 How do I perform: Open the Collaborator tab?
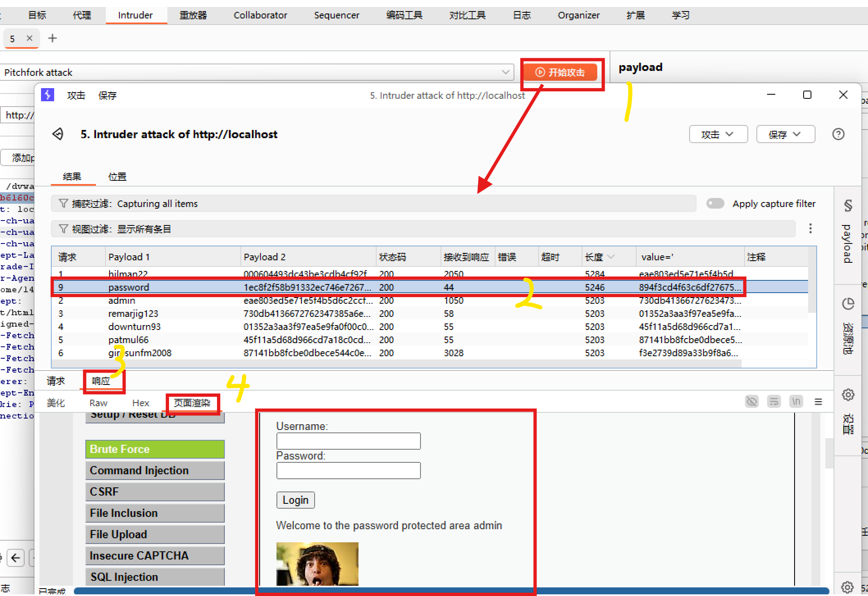click(260, 15)
